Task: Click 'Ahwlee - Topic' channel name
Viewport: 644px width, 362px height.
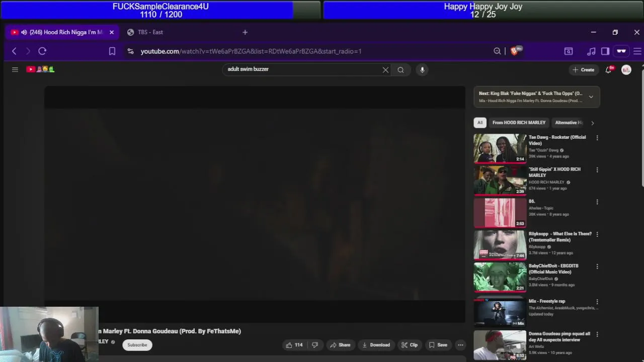Action: 541,208
